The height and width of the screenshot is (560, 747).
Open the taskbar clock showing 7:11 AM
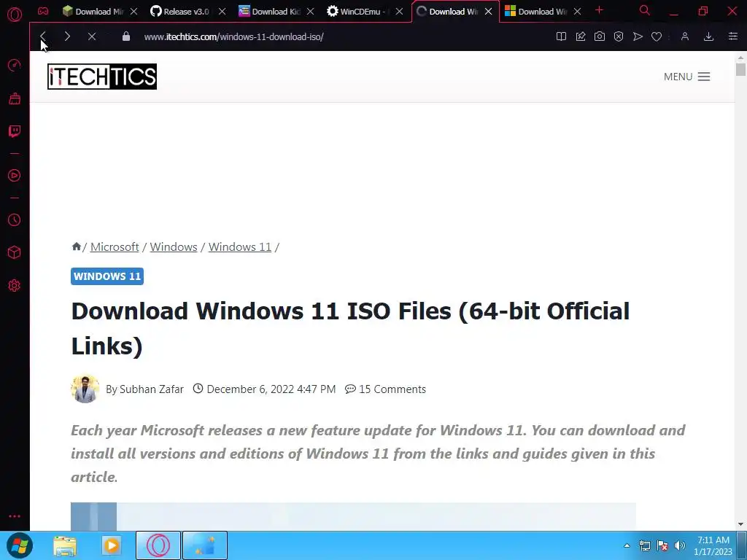713,545
